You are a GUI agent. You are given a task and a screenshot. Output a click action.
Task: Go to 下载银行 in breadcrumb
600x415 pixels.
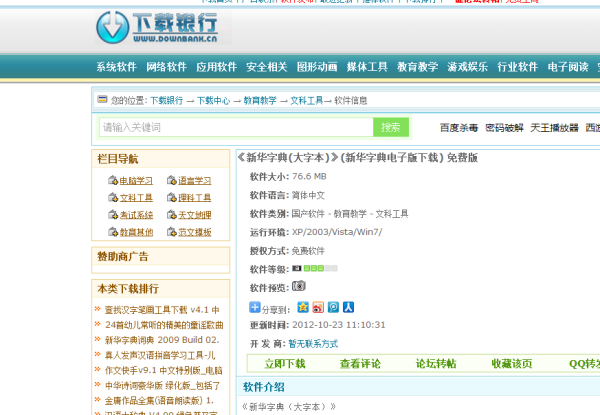pyautogui.click(x=166, y=101)
